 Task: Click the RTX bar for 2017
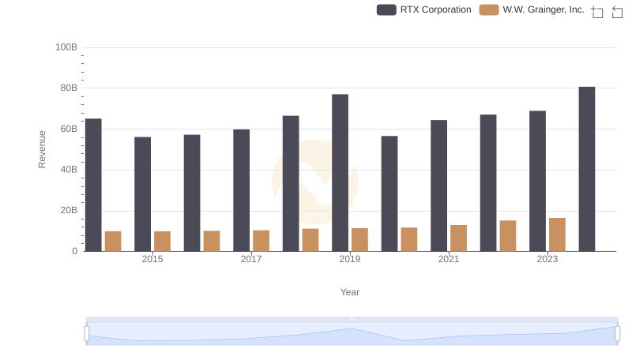coord(242,190)
